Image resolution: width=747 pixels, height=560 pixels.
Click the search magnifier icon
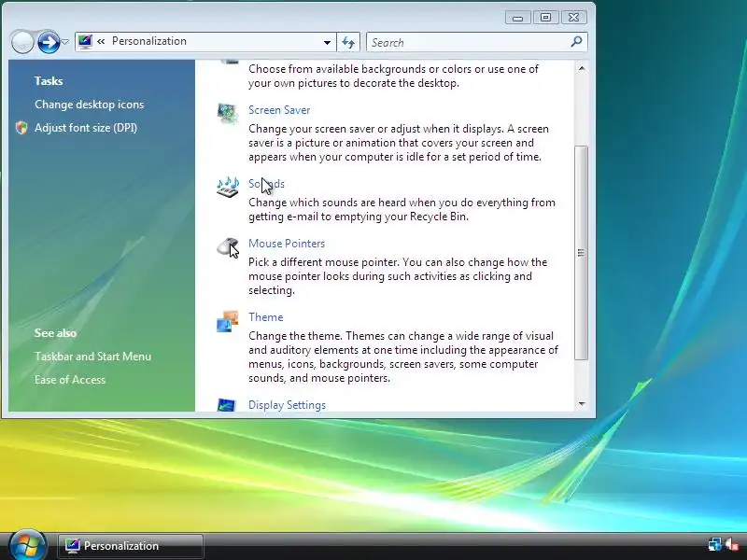coord(576,41)
